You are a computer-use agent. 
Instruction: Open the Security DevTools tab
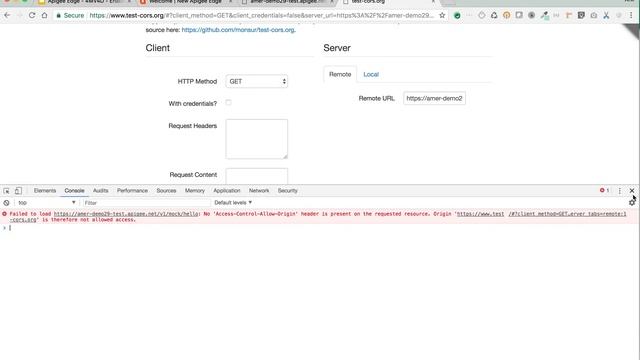tap(287, 191)
